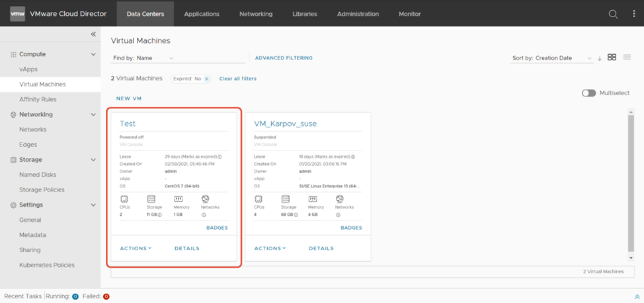This screenshot has width=644, height=303.
Task: Click the VMware Cloud Director logo
Action: pos(17,14)
